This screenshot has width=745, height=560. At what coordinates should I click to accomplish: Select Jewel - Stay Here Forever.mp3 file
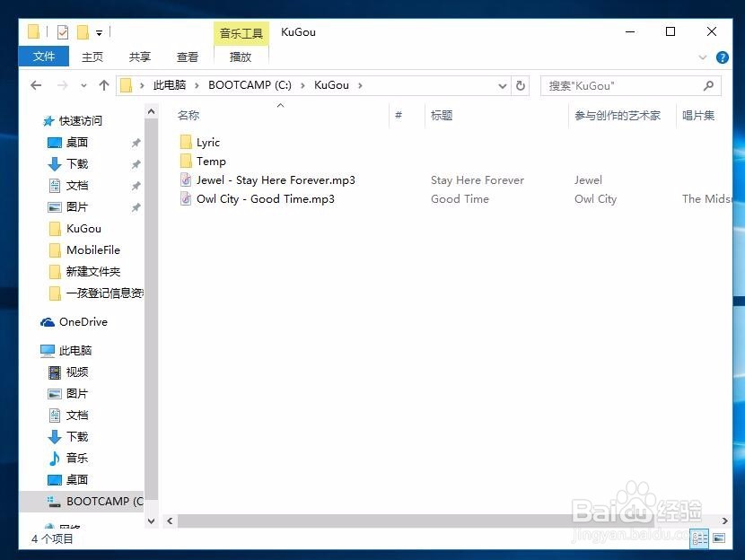pos(267,180)
